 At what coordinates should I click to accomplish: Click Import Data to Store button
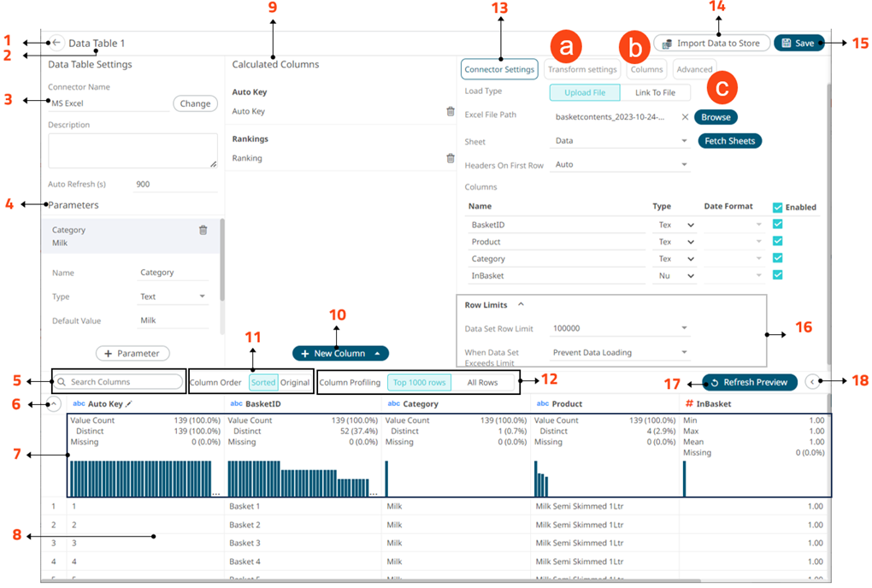click(711, 43)
